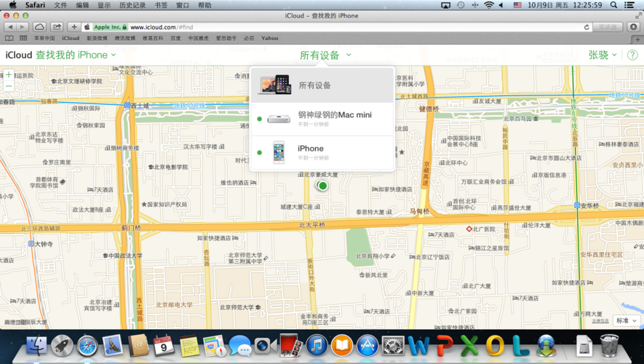Open Finder in the Dock
This screenshot has height=364, width=644.
[36, 345]
